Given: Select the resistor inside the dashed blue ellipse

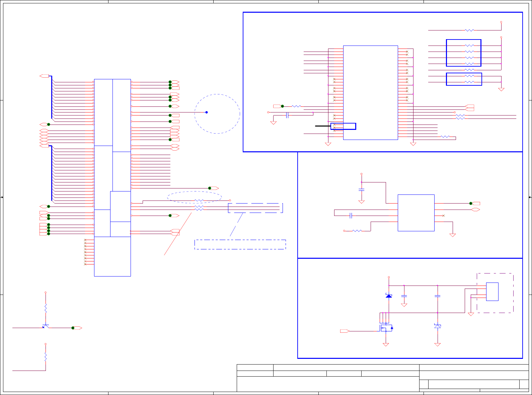Looking at the screenshot, I should coord(199,201).
